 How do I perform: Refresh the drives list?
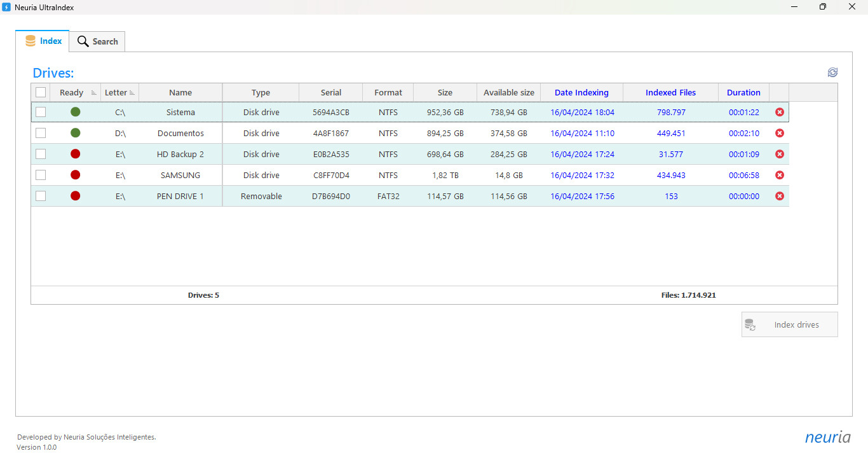point(832,72)
